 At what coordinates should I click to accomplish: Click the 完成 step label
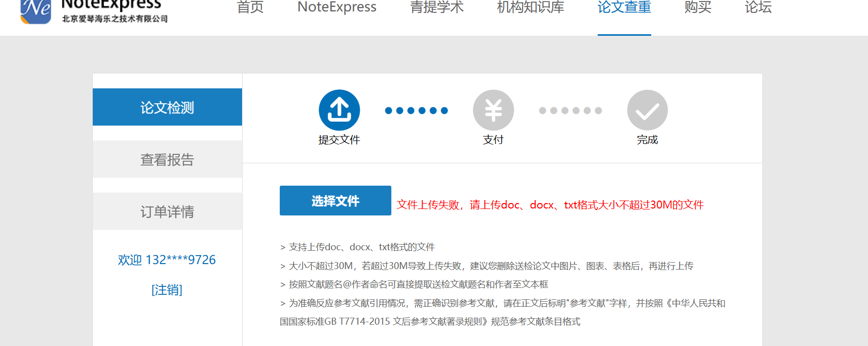pos(647,140)
